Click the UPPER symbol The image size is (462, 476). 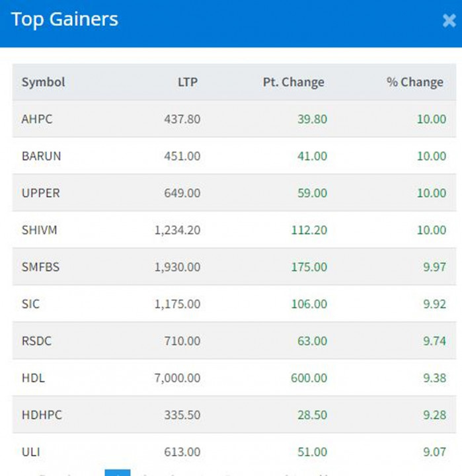click(40, 193)
